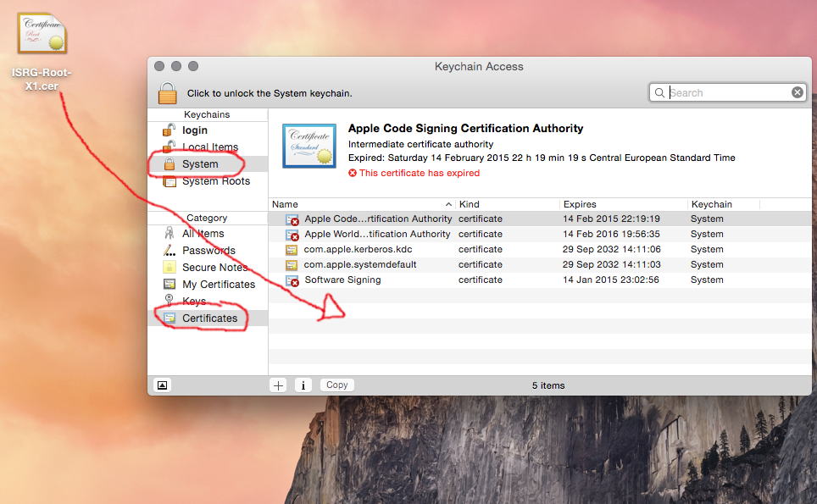
Task: Click the magnifying glass search icon
Action: (659, 92)
